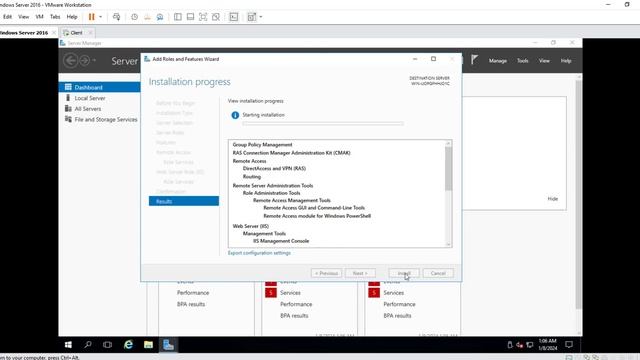640x360 pixels.
Task: Open the Windows Start menu
Action: point(68,345)
